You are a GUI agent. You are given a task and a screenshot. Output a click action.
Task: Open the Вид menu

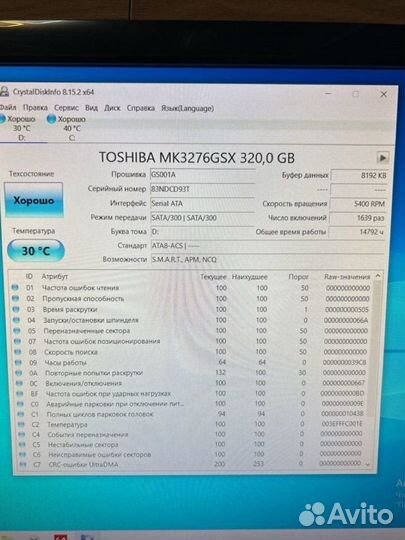[91, 108]
